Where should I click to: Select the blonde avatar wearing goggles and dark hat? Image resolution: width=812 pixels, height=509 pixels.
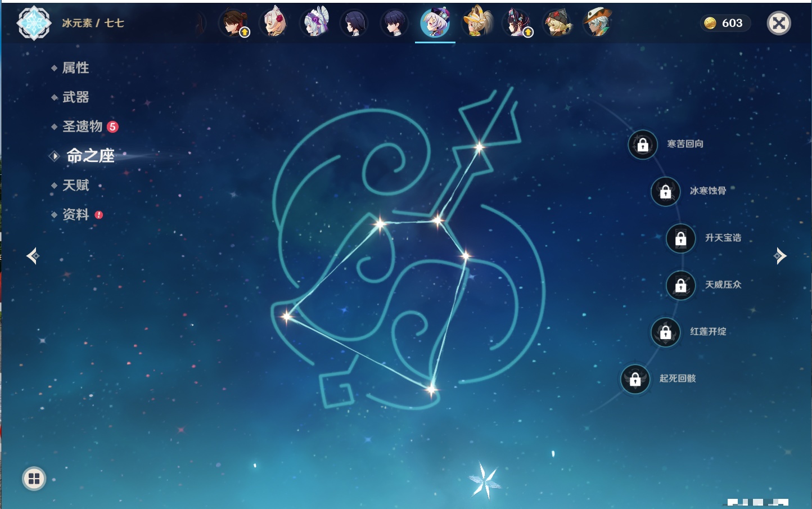click(x=558, y=23)
